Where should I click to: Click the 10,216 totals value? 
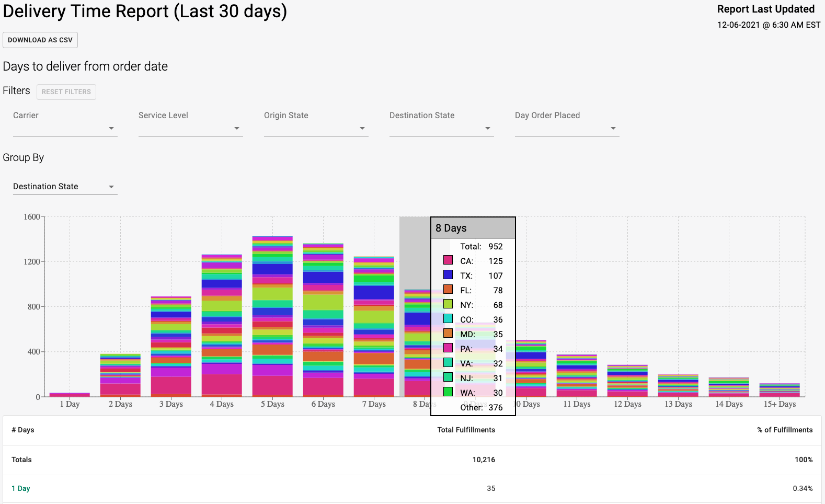[x=484, y=460]
